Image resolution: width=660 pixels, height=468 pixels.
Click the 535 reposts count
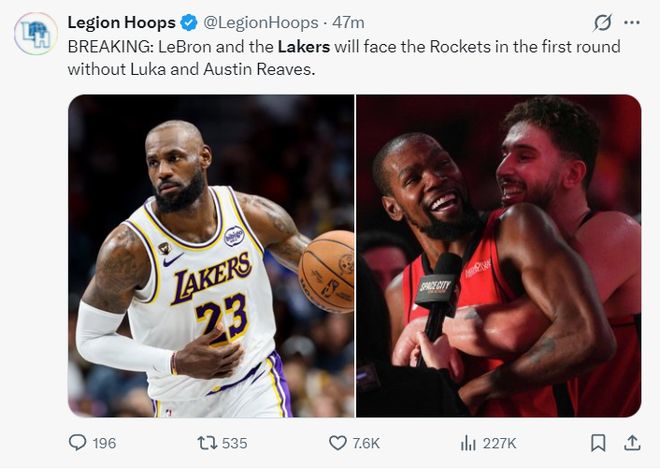(234, 442)
